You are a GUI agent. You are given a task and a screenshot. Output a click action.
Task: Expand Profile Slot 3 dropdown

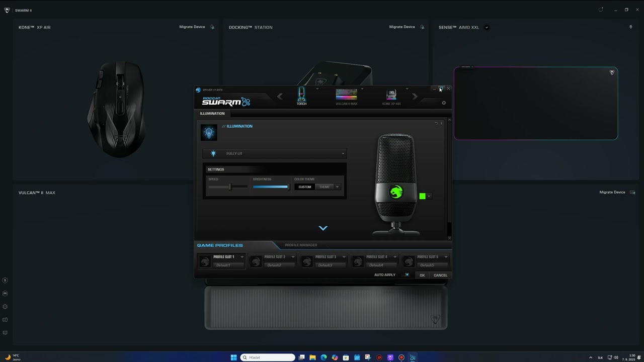pyautogui.click(x=344, y=257)
